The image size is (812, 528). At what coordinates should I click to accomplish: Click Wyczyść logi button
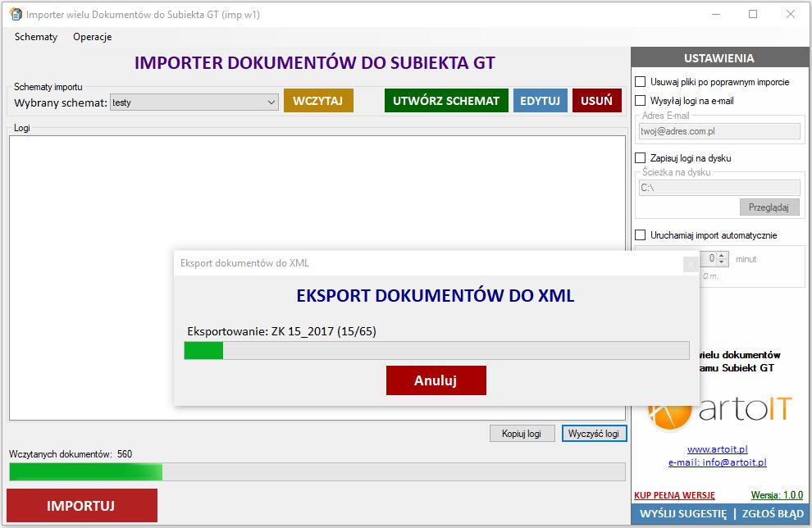(594, 434)
